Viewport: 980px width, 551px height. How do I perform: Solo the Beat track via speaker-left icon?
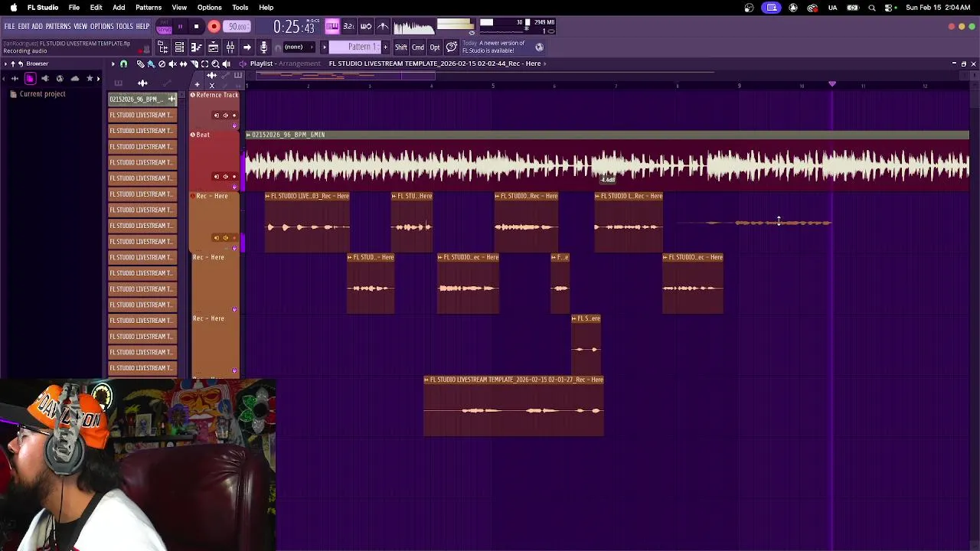pos(216,177)
